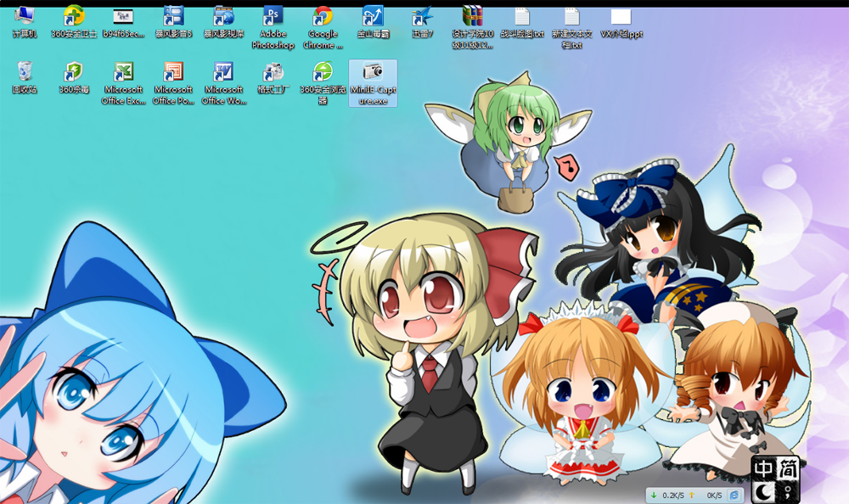The height and width of the screenshot is (504, 849).
Task: Select the 设计学院10级 archive file
Action: click(x=472, y=28)
